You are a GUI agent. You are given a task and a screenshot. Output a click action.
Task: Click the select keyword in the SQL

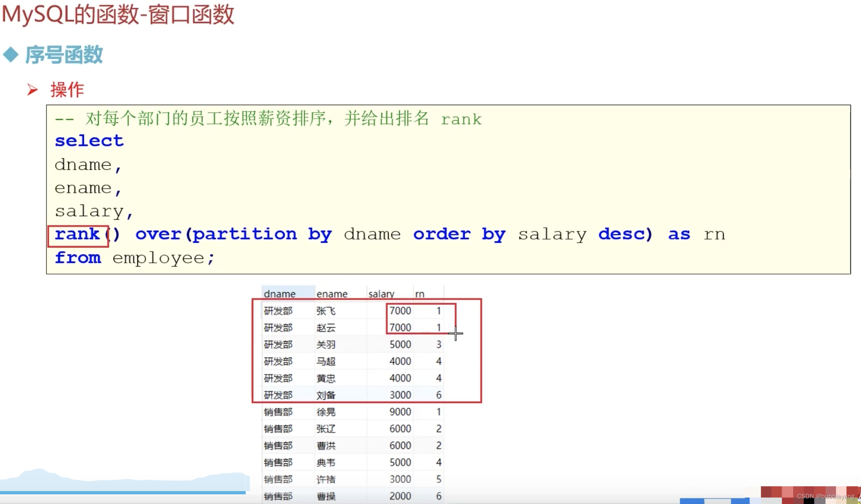(89, 141)
